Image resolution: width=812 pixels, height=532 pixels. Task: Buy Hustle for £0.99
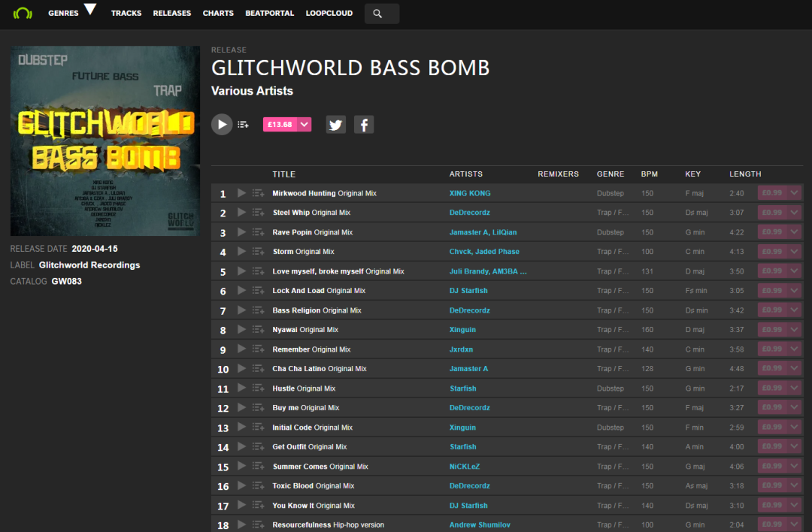[772, 388]
